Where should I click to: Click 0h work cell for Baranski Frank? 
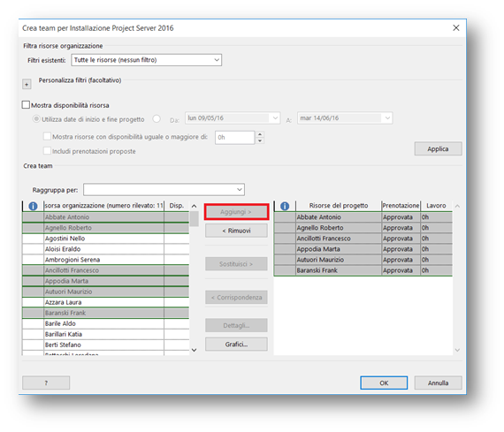click(436, 270)
